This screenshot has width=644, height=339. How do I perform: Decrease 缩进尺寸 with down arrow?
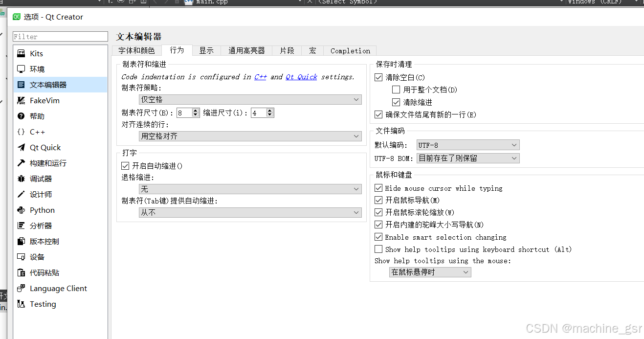coord(270,115)
